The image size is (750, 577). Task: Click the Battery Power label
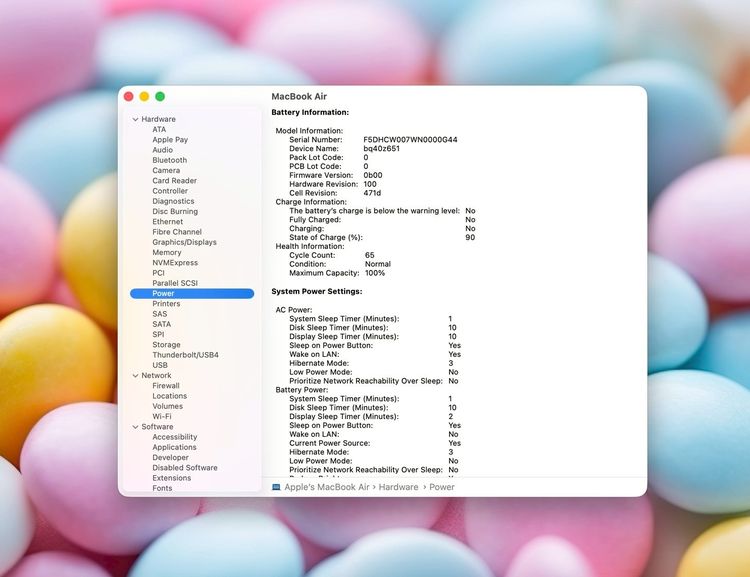pyautogui.click(x=302, y=390)
